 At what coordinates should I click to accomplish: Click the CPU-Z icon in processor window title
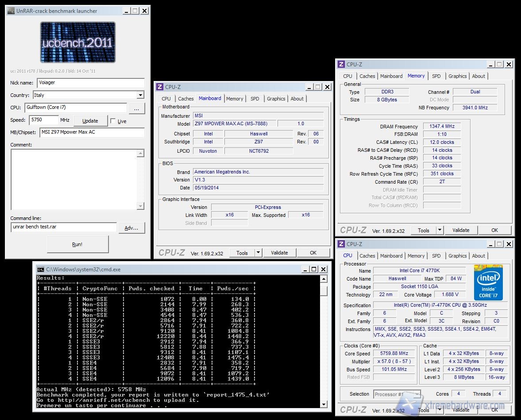pos(341,244)
